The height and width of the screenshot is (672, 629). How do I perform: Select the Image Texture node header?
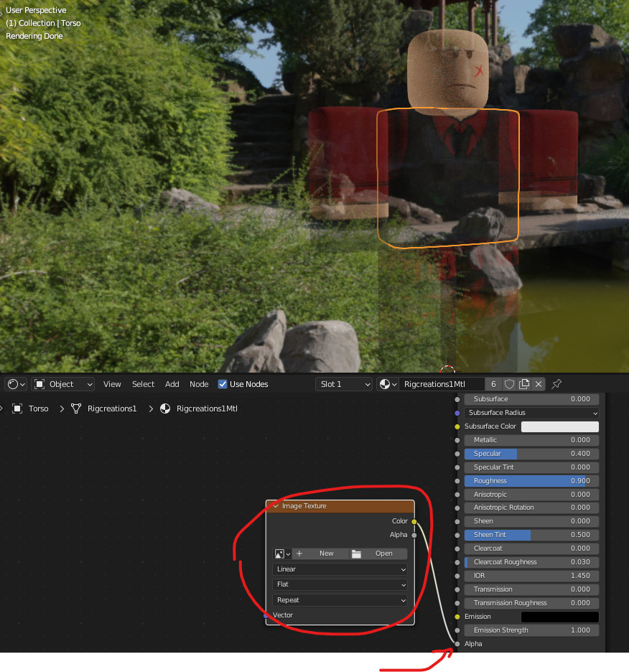pos(340,506)
